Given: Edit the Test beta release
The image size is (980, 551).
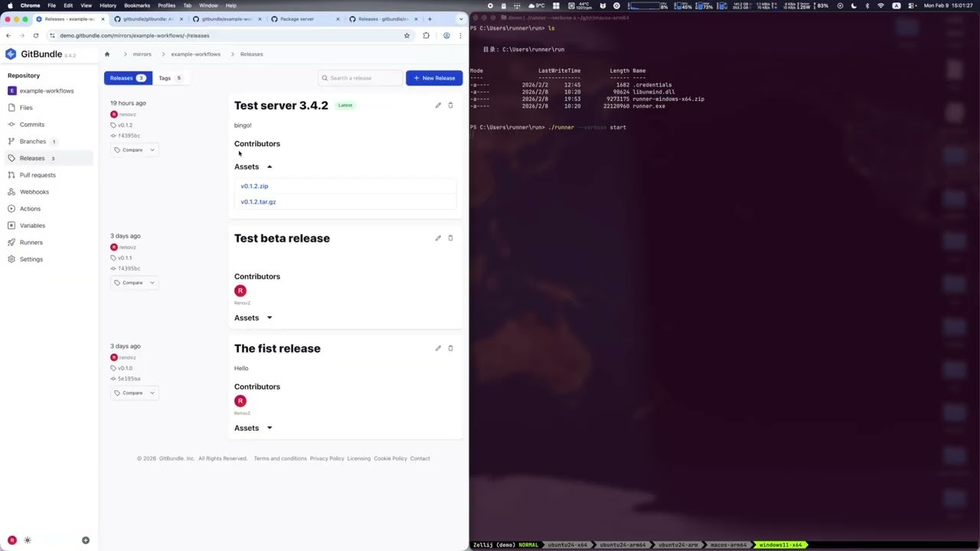Looking at the screenshot, I should coord(438,238).
